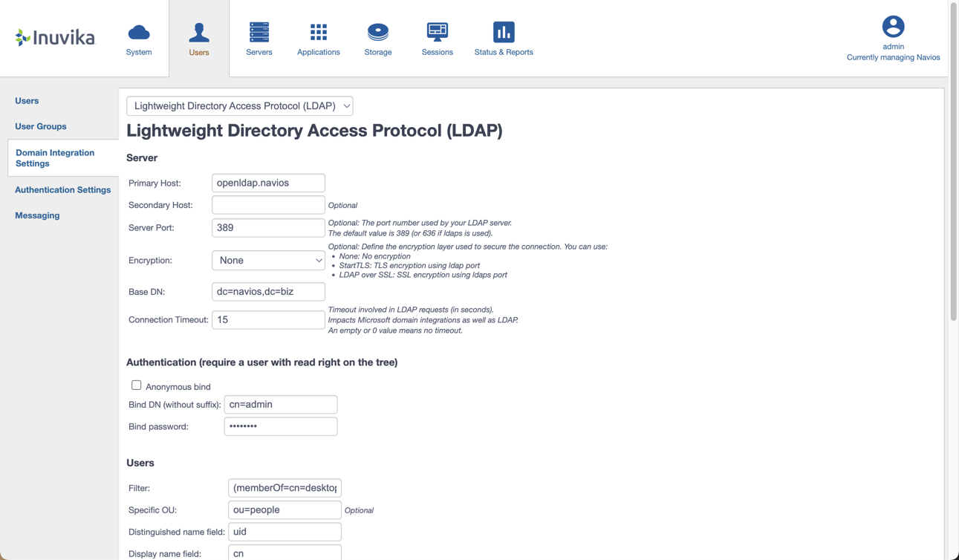Click the 'StartTLS' encryption hint text
This screenshot has width=959, height=560.
coord(409,265)
